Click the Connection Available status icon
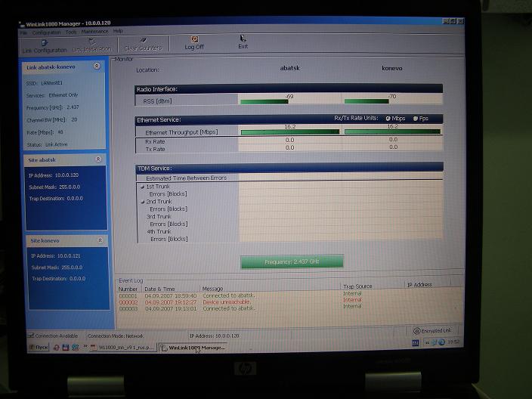 coord(30,336)
